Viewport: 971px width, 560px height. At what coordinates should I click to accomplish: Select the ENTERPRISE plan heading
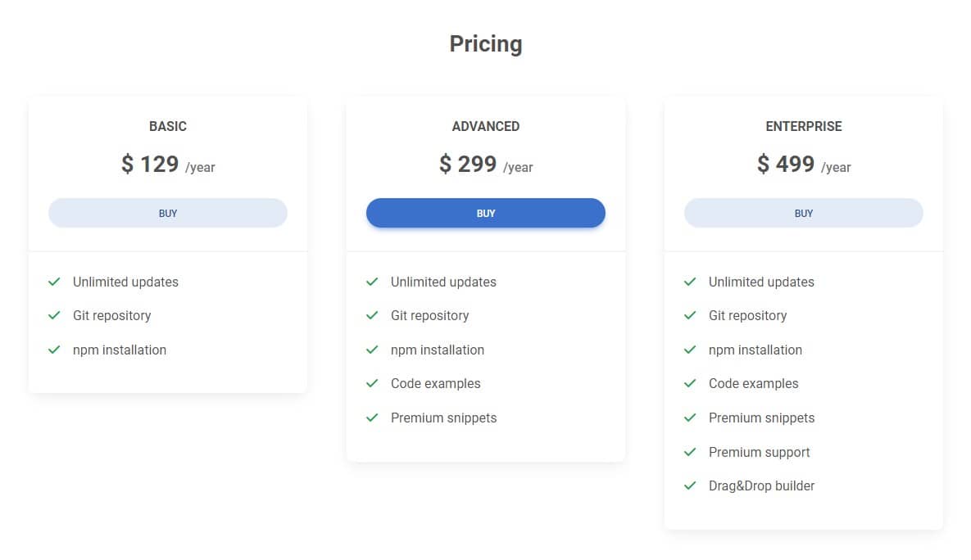(x=803, y=126)
